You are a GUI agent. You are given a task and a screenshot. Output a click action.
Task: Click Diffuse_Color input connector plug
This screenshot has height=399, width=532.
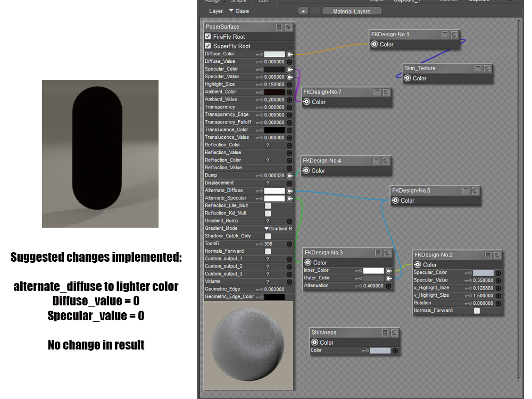(x=289, y=54)
